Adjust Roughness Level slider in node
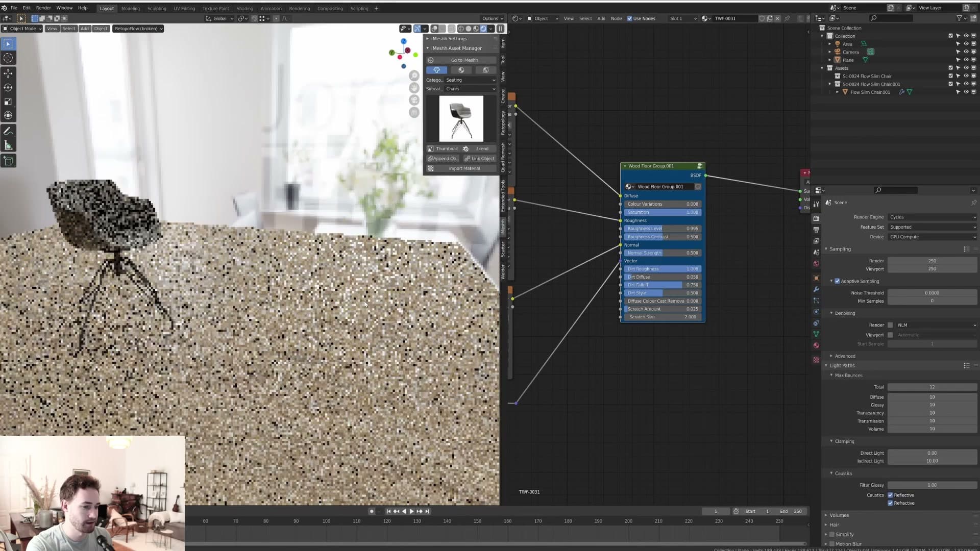980x551 pixels. click(663, 229)
